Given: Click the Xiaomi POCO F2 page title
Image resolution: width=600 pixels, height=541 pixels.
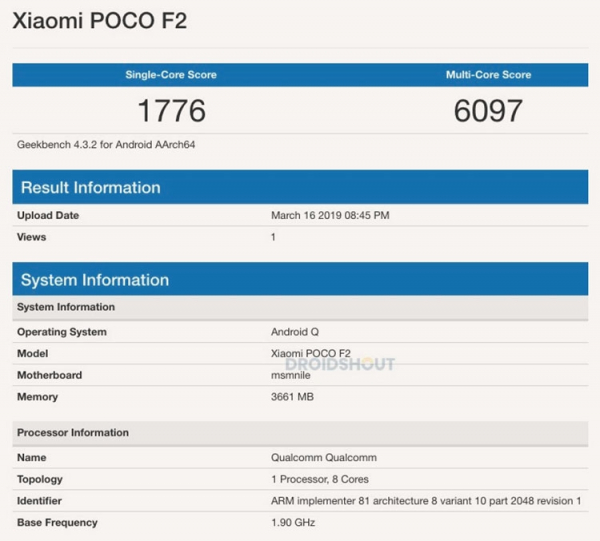Looking at the screenshot, I should pyautogui.click(x=99, y=20).
